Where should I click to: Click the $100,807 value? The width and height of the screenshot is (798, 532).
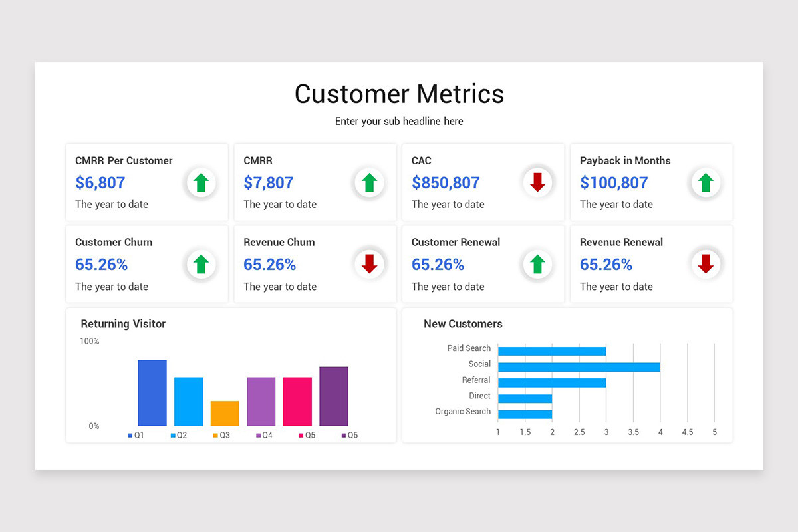[614, 182]
